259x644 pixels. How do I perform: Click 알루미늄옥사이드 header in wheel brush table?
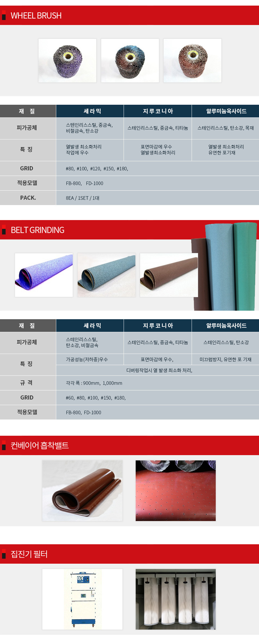(x=225, y=111)
